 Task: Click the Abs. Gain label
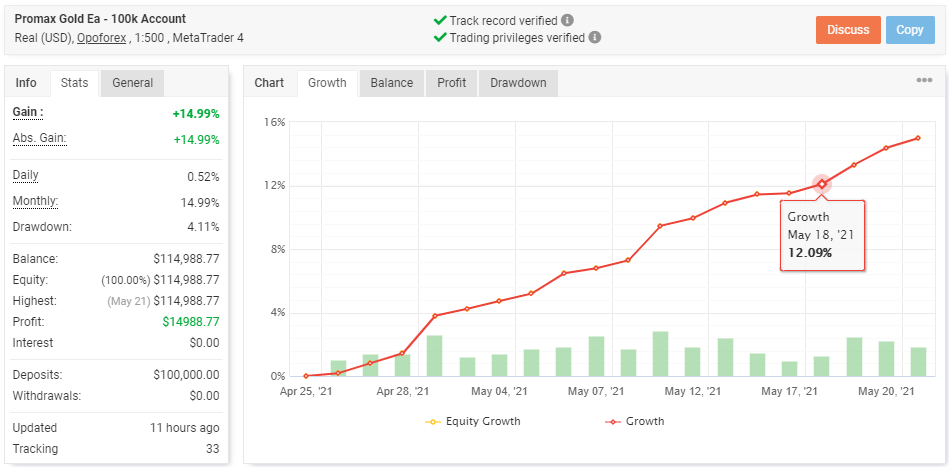click(x=39, y=139)
